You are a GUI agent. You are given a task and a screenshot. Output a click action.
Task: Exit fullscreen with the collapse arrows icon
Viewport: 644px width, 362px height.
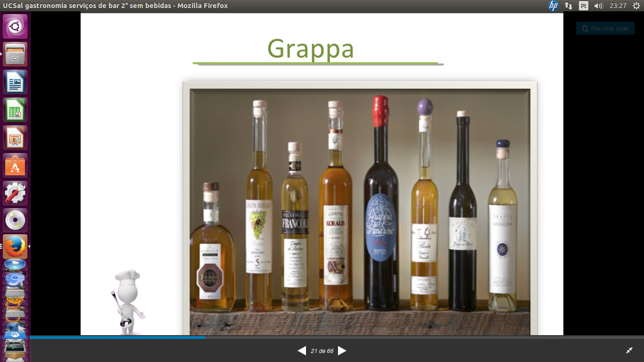click(629, 350)
